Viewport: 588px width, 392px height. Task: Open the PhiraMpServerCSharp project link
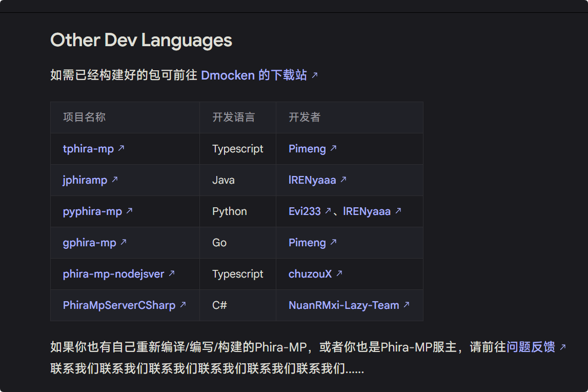119,305
